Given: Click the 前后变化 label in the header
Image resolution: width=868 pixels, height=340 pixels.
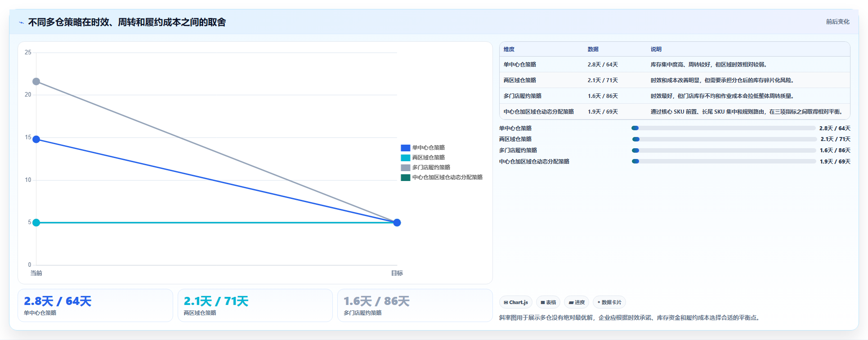Looking at the screenshot, I should [837, 22].
